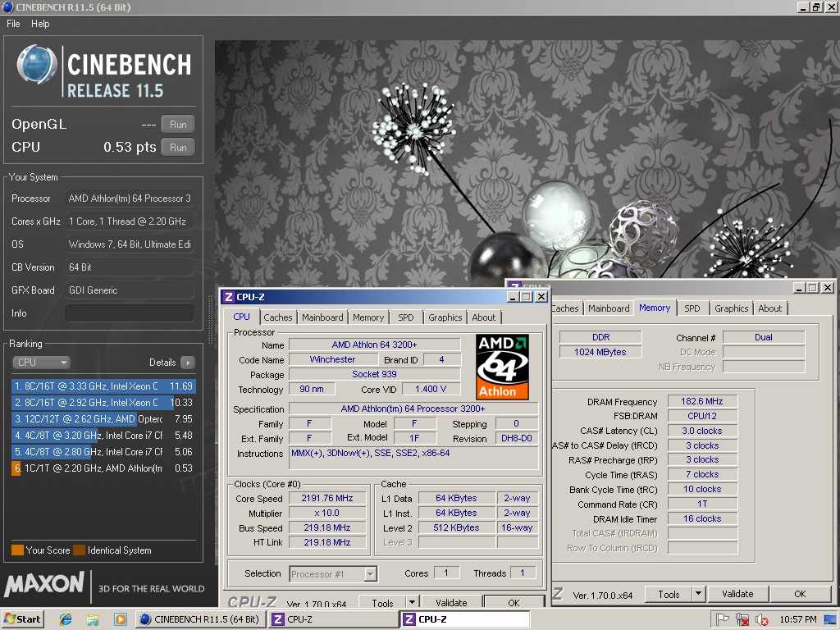
Task: Select the CPU tab in front CPU-Z window
Action: (x=242, y=316)
